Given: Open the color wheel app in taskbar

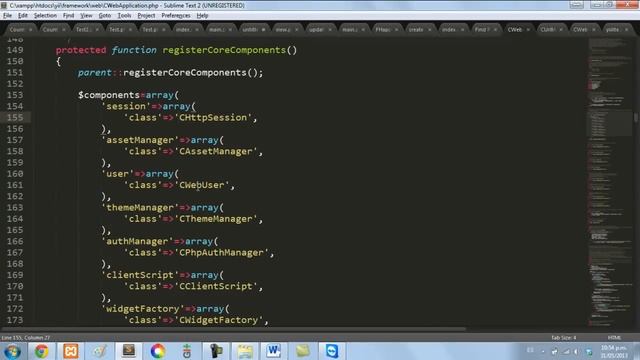Looking at the screenshot, I should point(158,351).
